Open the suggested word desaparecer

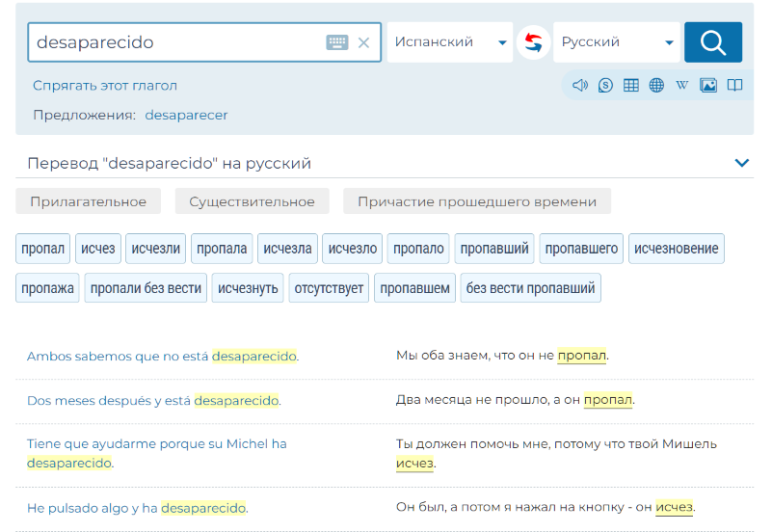186,115
